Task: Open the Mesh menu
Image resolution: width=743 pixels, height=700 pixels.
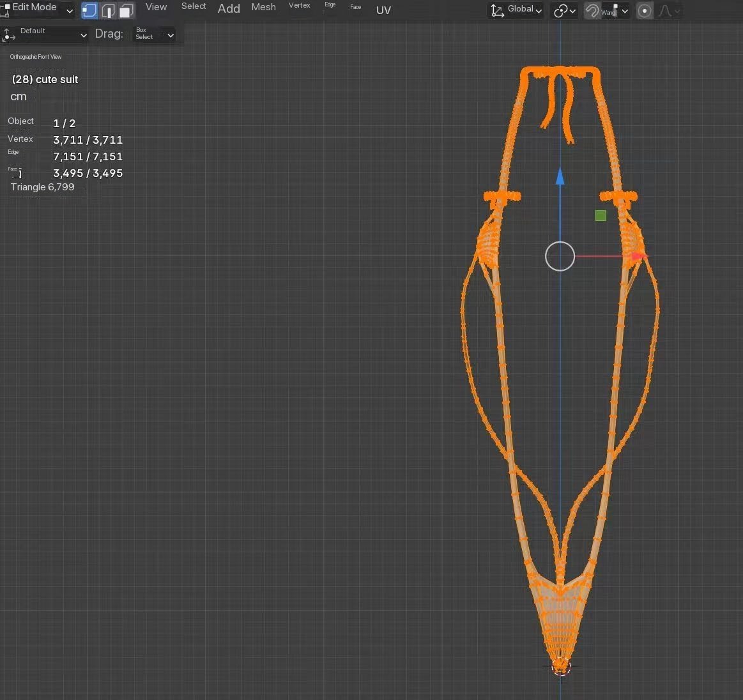Action: coord(263,7)
